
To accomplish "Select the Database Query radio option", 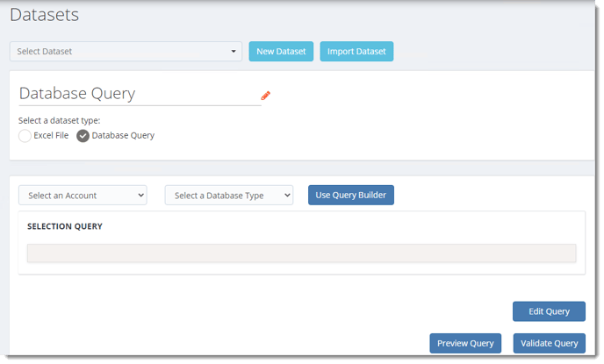I will click(x=83, y=136).
